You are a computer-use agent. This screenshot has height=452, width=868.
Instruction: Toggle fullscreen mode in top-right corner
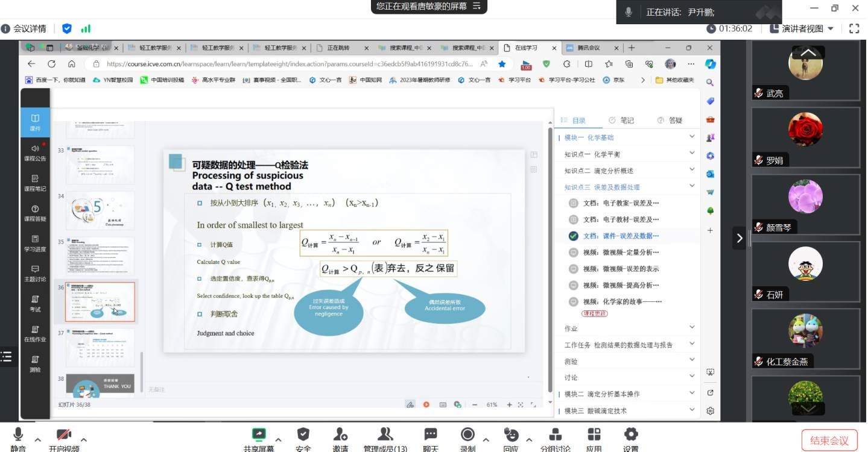click(854, 28)
